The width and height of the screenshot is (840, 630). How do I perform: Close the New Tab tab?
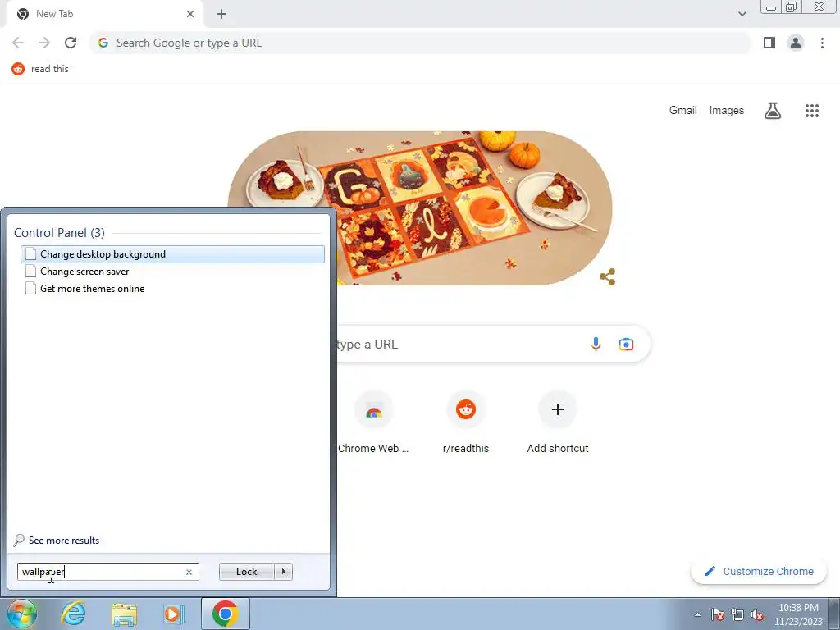pyautogui.click(x=190, y=14)
